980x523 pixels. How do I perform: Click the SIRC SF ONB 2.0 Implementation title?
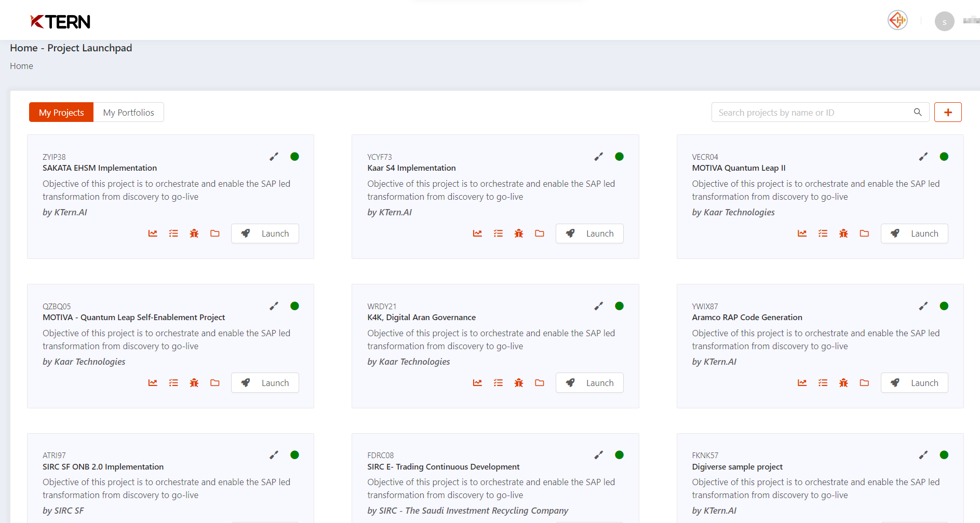(x=103, y=466)
